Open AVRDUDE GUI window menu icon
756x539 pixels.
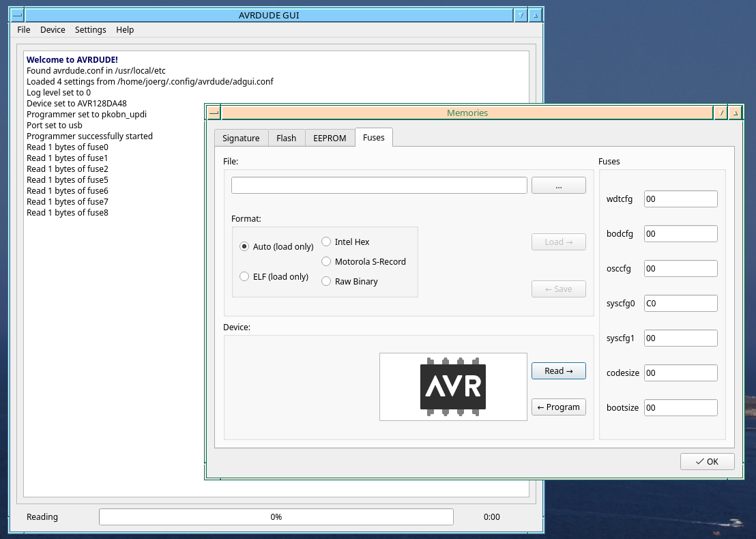pyautogui.click(x=17, y=16)
